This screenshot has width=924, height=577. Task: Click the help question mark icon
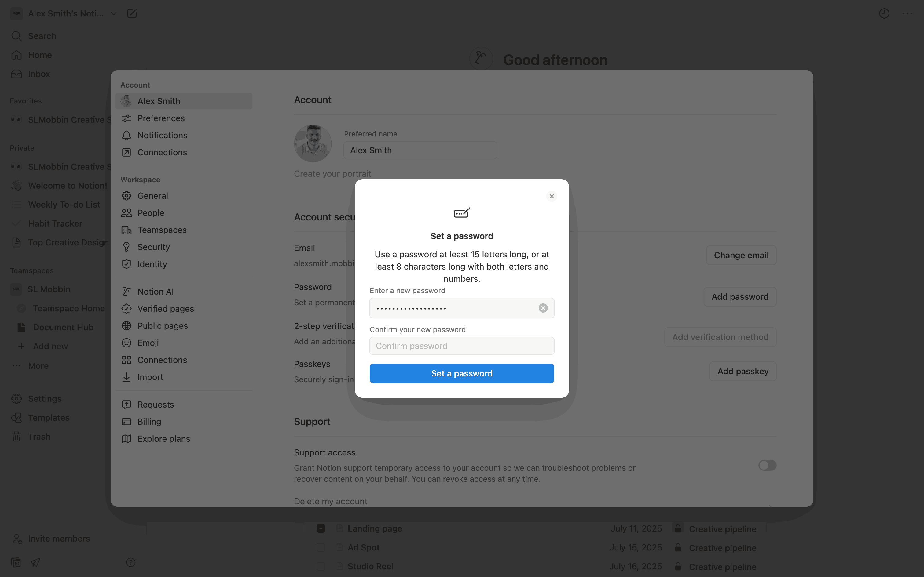tap(130, 562)
